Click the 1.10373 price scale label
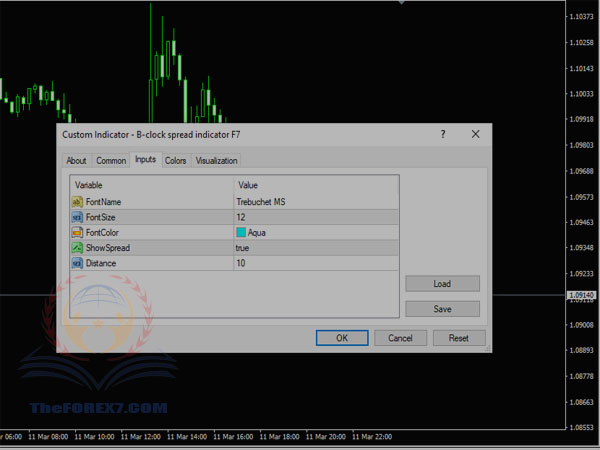The width and height of the screenshot is (600, 450). 582,16
